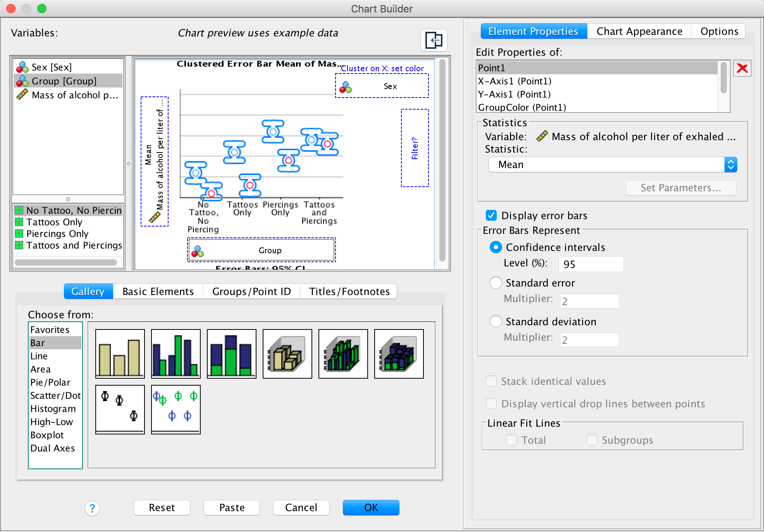This screenshot has height=532, width=764.
Task: Select the Standard deviation radio button
Action: coord(496,321)
